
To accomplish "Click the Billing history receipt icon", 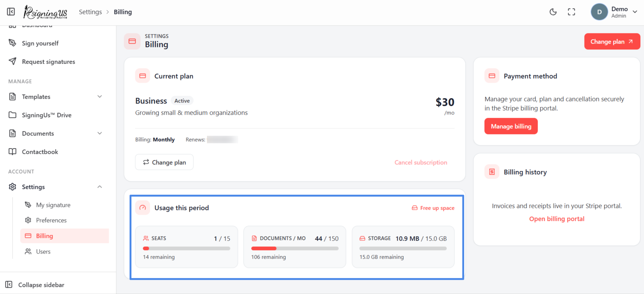I will 492,172.
